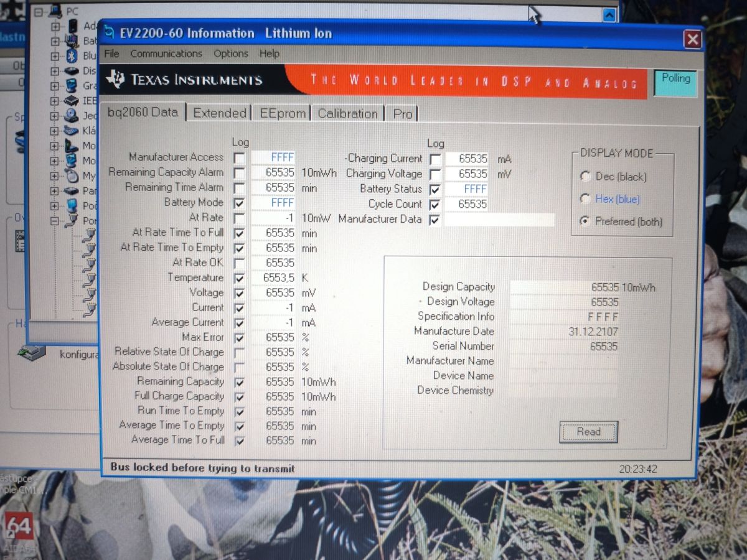Expand the 'Ad' adapters node
The height and width of the screenshot is (560, 747).
point(55,27)
